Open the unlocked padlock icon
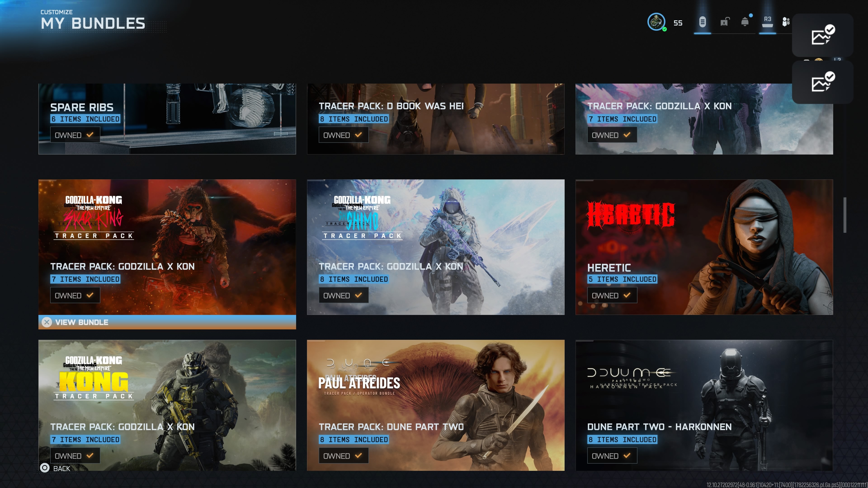868x488 pixels. pos(724,22)
